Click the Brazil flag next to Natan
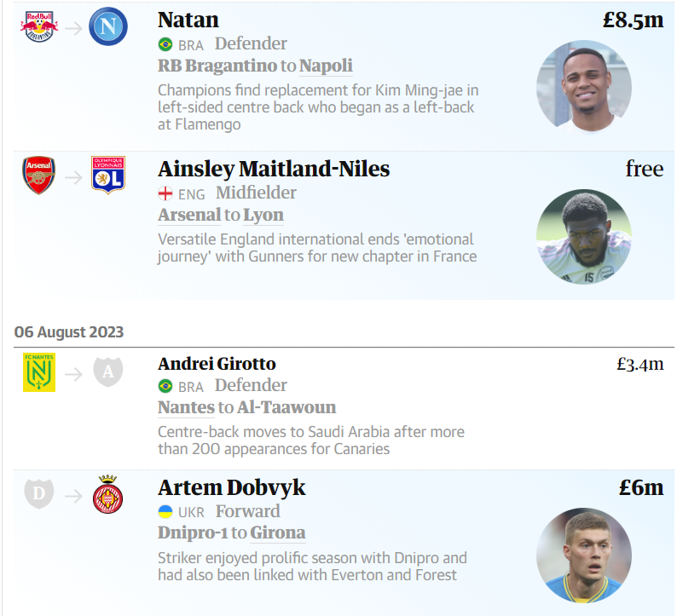The height and width of the screenshot is (616, 677). [165, 45]
